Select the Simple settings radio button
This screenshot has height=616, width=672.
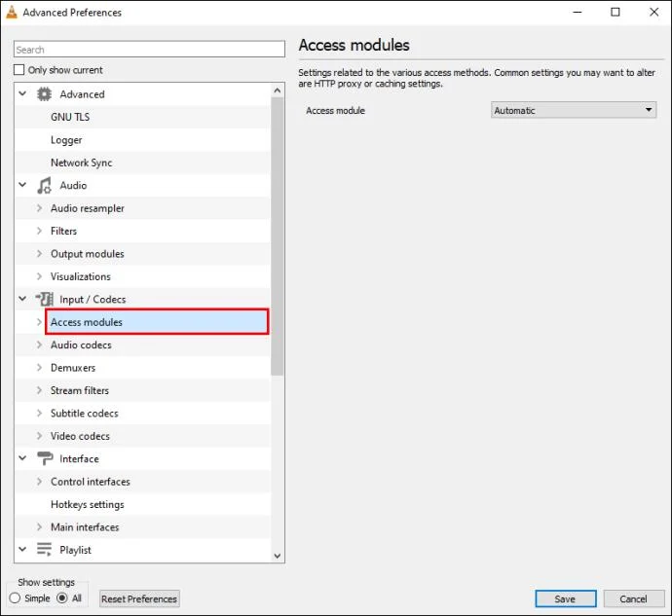[15, 598]
